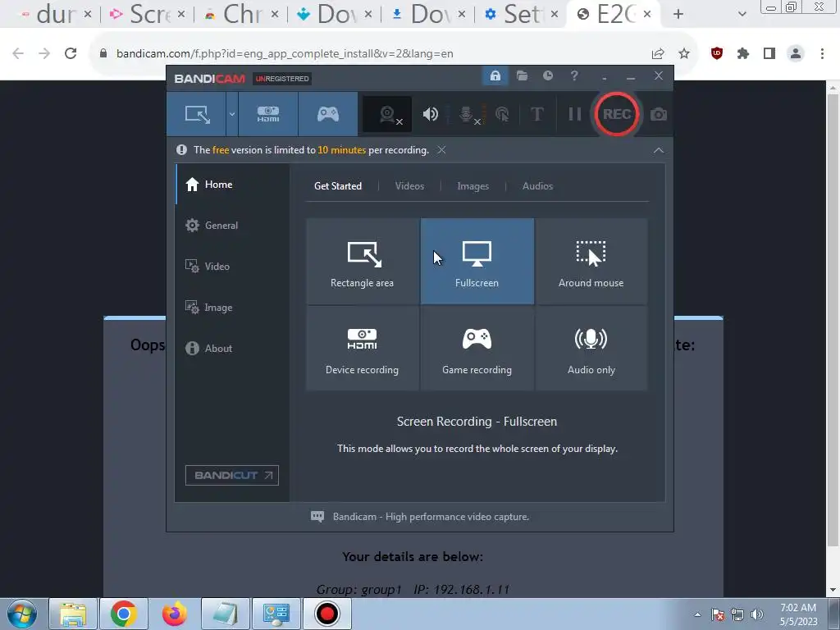
Task: Dismiss the free version limit notice
Action: pyautogui.click(x=441, y=150)
